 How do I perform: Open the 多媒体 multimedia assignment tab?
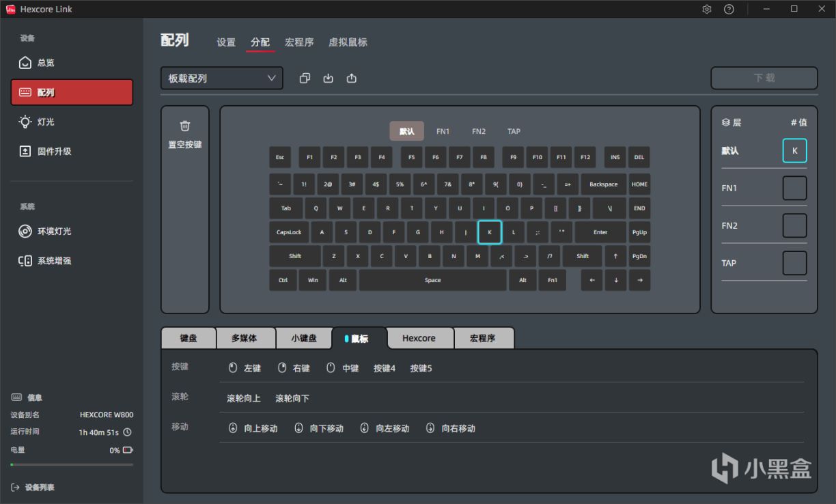coord(246,337)
